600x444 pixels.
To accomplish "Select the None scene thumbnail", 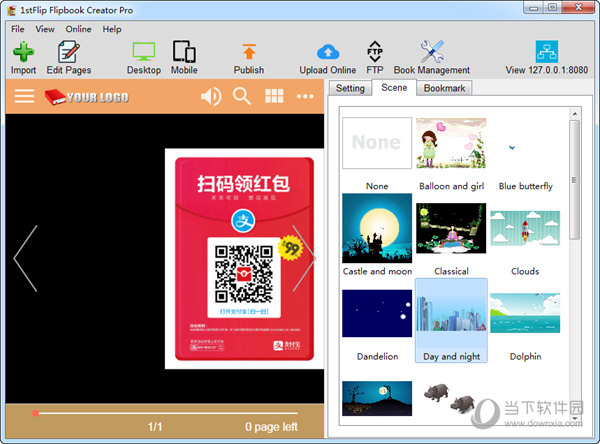I will [377, 143].
